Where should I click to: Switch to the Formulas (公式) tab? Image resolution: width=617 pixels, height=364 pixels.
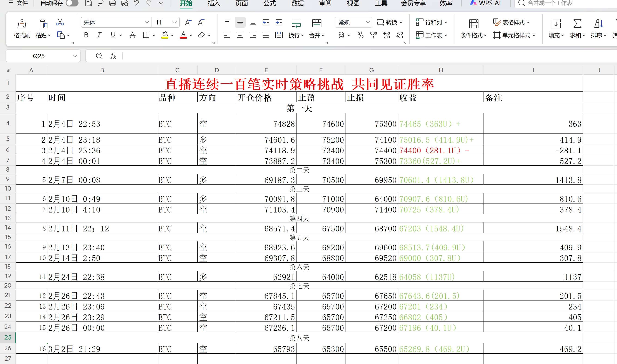pos(269,3)
